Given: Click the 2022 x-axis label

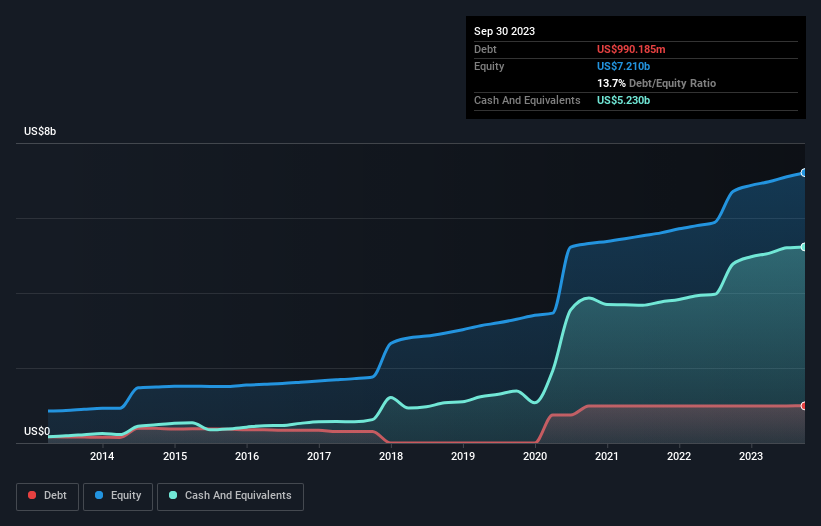Looking at the screenshot, I should [x=679, y=456].
